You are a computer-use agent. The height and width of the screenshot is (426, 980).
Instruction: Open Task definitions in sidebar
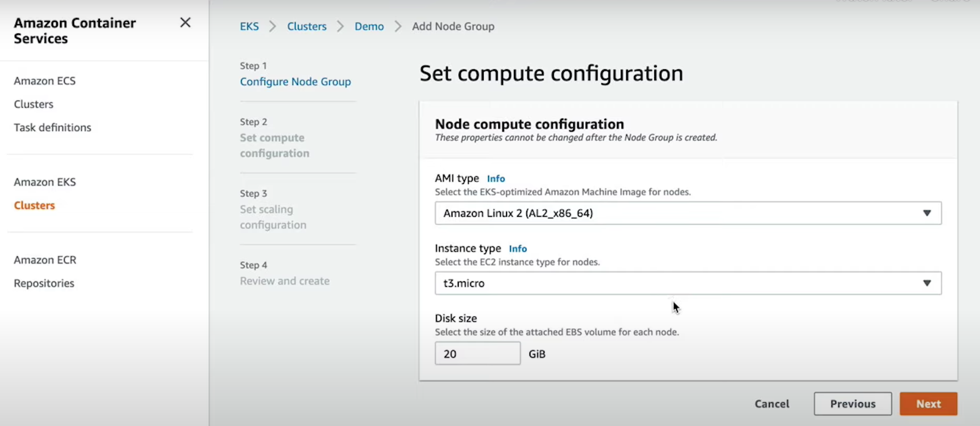coord(53,127)
